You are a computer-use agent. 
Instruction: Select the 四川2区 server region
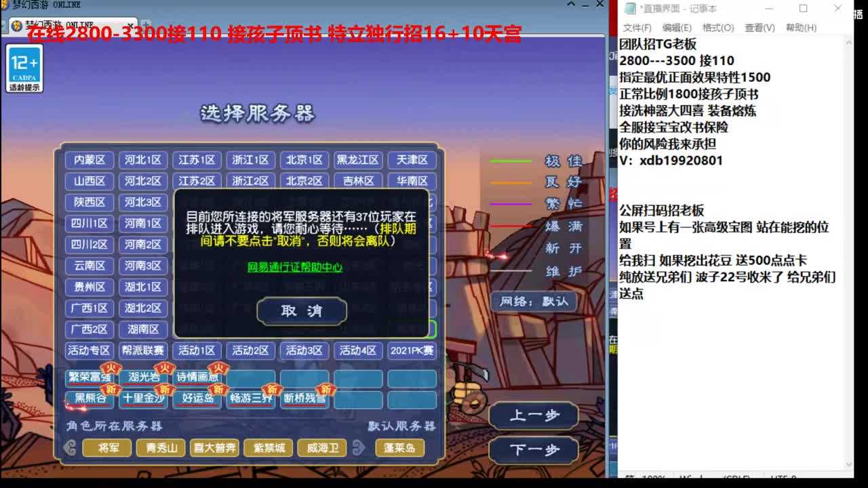(90, 244)
